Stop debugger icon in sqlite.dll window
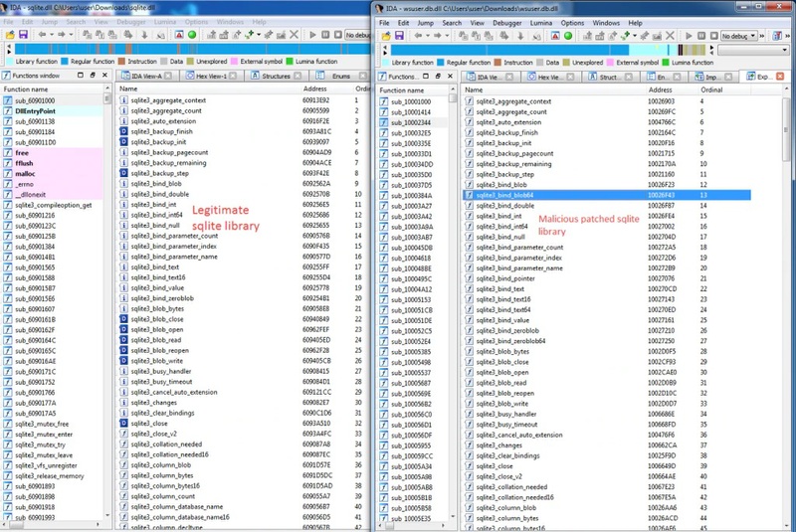Viewport: 796px width, 532px height. pos(337,35)
